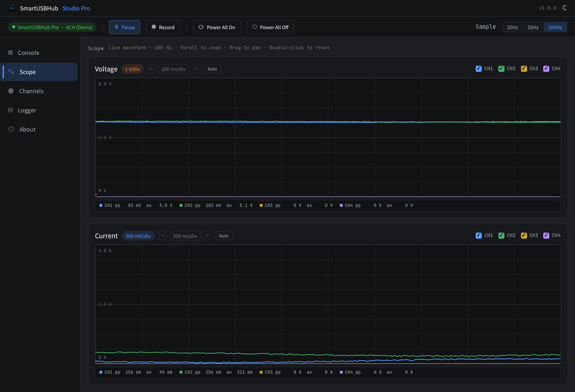Click the SmartUSBHub app logo icon
This screenshot has height=392, width=575.
click(x=12, y=8)
